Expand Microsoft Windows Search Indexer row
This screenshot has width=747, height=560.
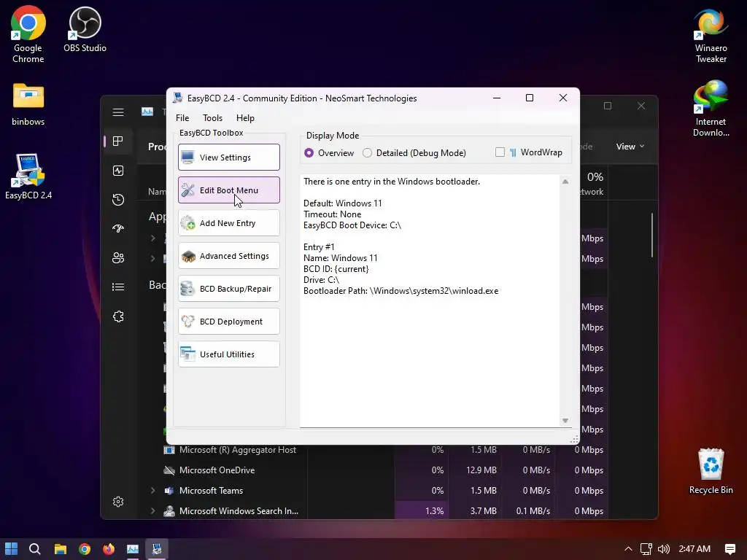pyautogui.click(x=153, y=511)
